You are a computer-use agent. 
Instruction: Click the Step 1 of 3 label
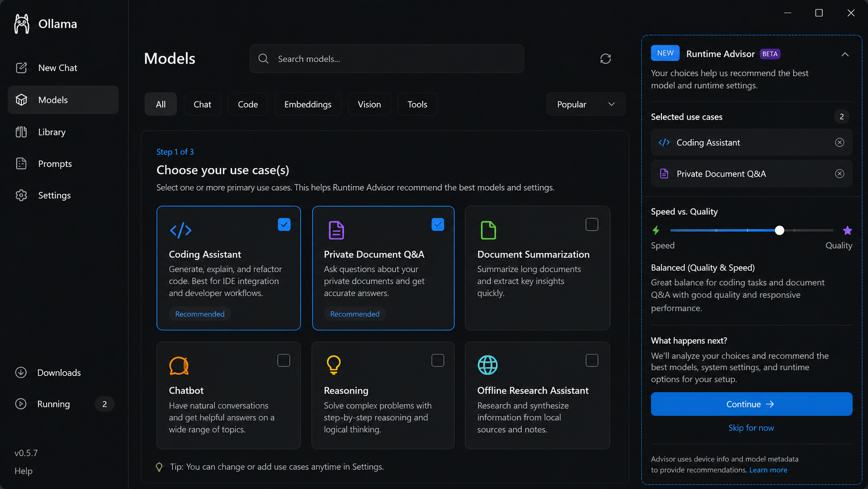(175, 152)
